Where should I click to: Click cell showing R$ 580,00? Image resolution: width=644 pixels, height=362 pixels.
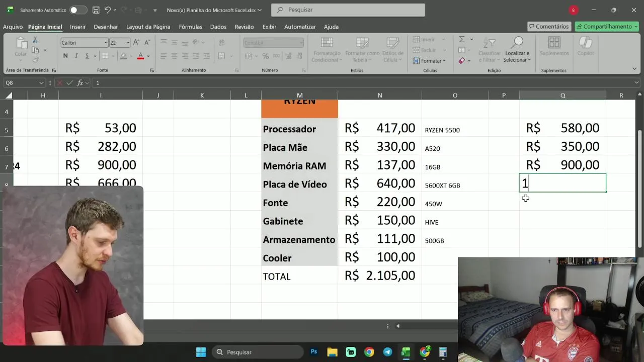point(562,128)
